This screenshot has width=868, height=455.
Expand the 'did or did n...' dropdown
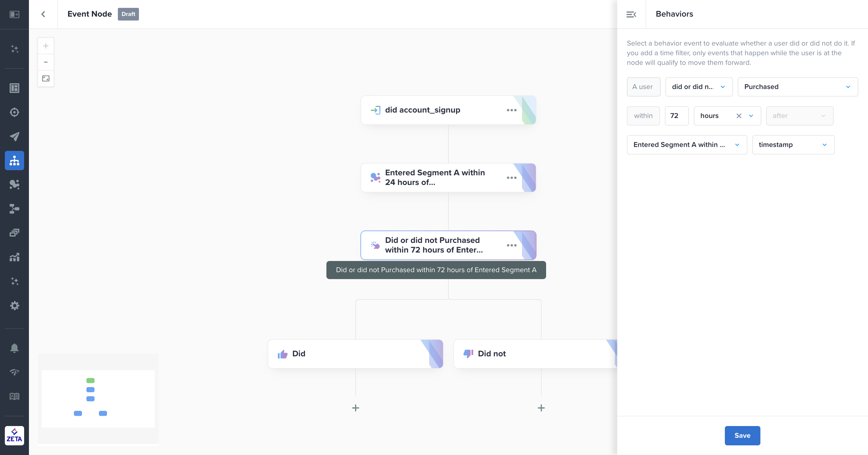point(699,87)
